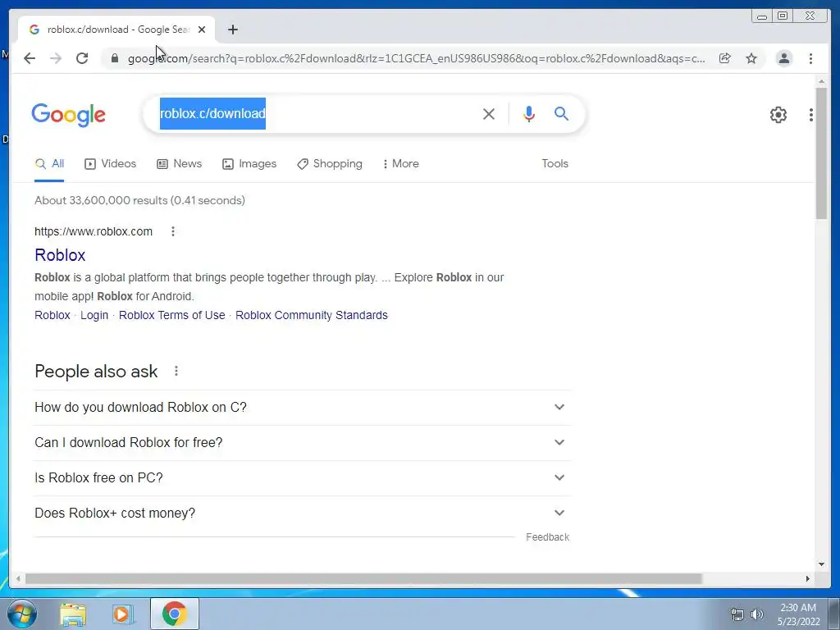This screenshot has height=630, width=840.
Task: Clear the search box with the X icon
Action: (x=489, y=113)
